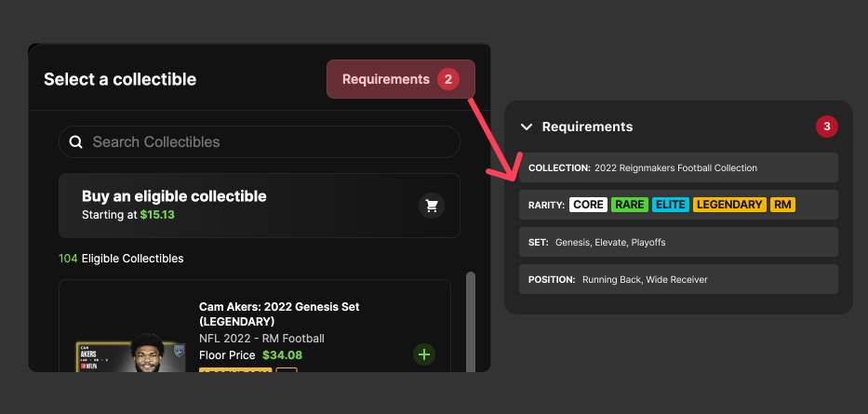Click 'Cam Akers: 2022 Genesis Set (LEGENDARY)' title
This screenshot has height=414, width=868.
point(279,314)
